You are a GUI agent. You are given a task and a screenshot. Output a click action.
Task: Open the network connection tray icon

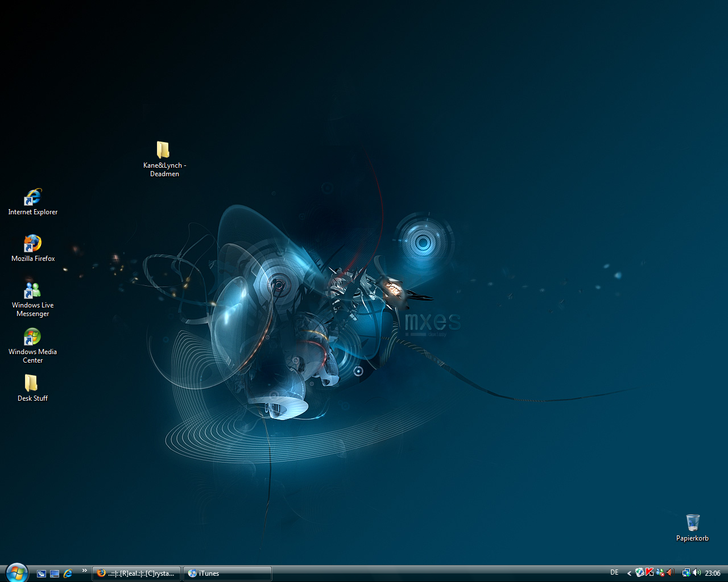click(686, 573)
